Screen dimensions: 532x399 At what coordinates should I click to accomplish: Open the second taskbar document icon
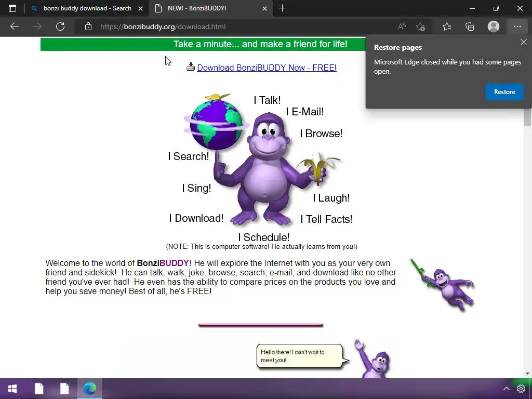(64, 389)
